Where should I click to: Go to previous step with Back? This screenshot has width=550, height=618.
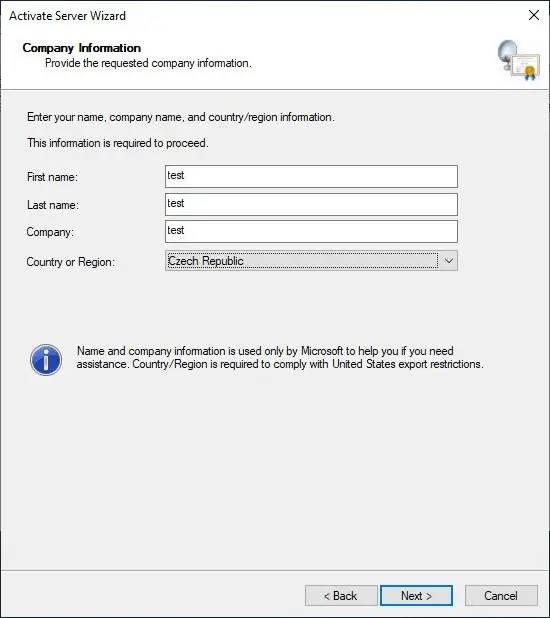click(341, 596)
